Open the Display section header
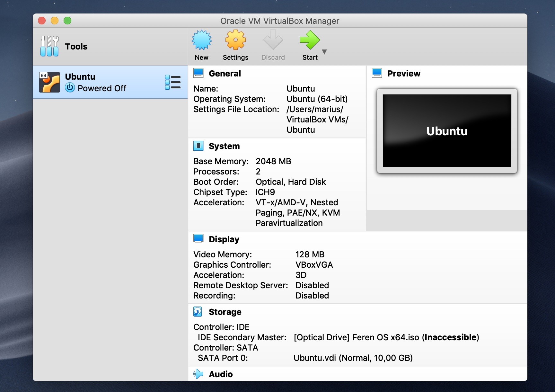This screenshot has width=555, height=392. click(x=224, y=239)
